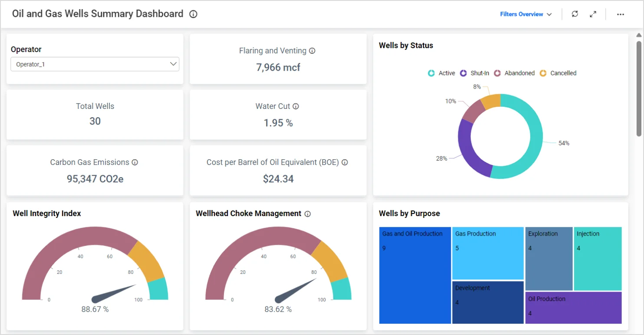644x335 pixels.
Task: Toggle the Shut-In legend item
Action: coord(474,73)
